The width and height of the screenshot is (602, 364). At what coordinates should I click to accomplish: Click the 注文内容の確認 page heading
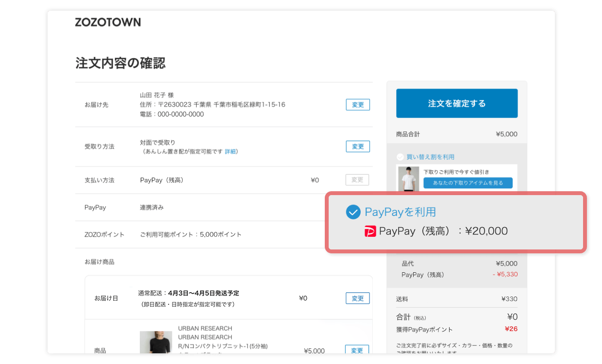point(120,63)
